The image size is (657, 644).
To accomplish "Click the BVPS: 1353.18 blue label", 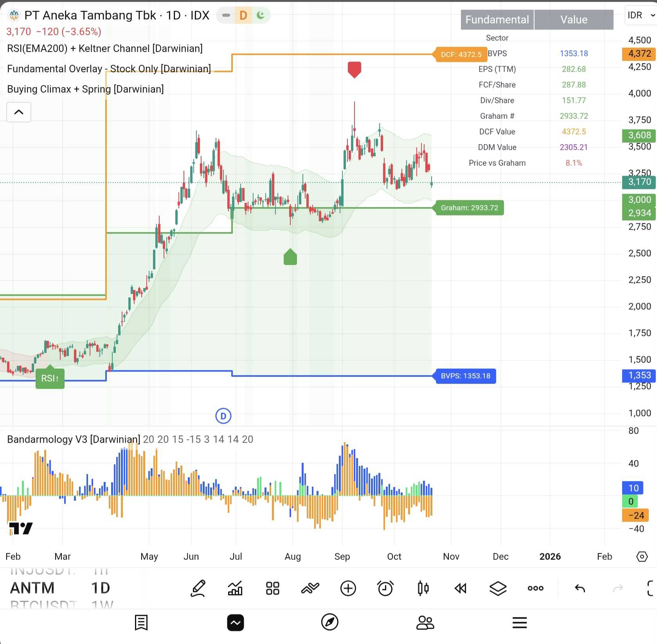I will click(x=465, y=376).
